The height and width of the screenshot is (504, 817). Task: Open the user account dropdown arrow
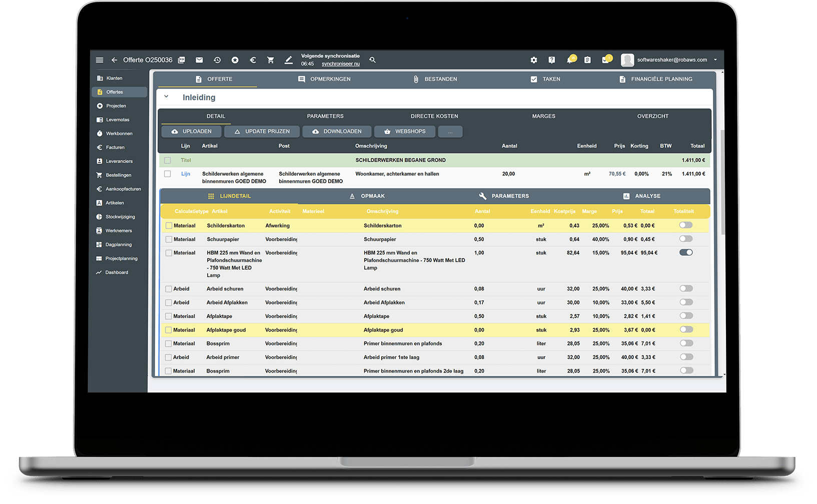(715, 60)
